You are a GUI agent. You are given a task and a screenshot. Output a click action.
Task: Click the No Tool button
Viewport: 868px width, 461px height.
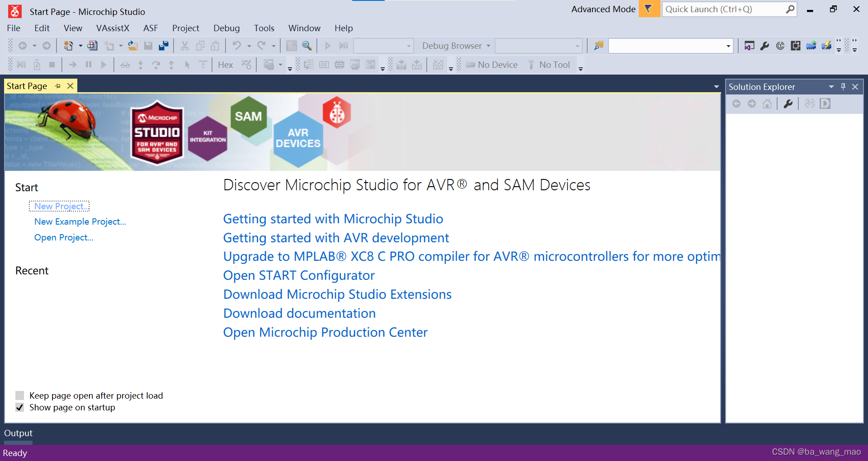[x=549, y=65]
